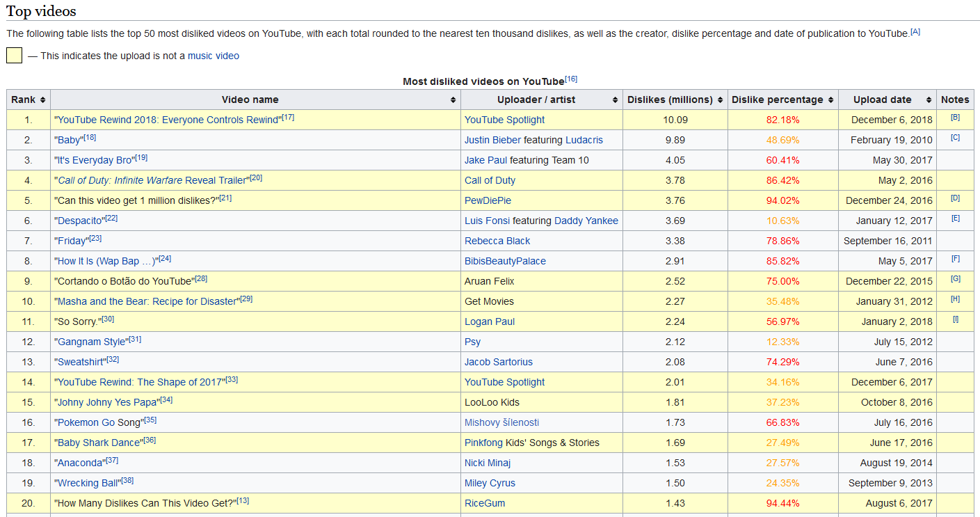The width and height of the screenshot is (980, 517).
Task: Open the RiceGum uploader link
Action: click(x=485, y=503)
